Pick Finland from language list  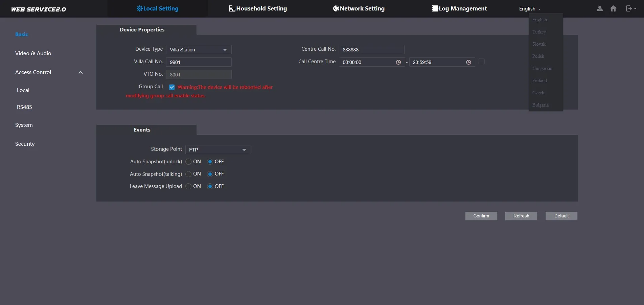coord(546,81)
